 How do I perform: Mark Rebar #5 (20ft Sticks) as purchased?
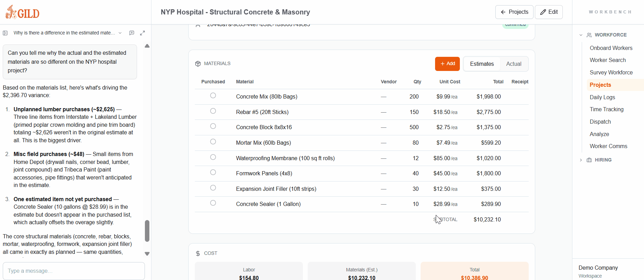213,111
